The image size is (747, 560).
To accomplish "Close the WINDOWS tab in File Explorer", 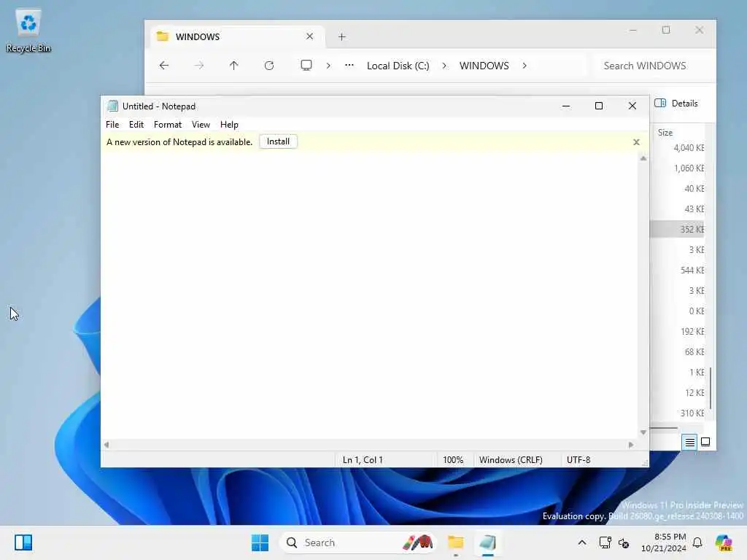I will click(x=309, y=36).
